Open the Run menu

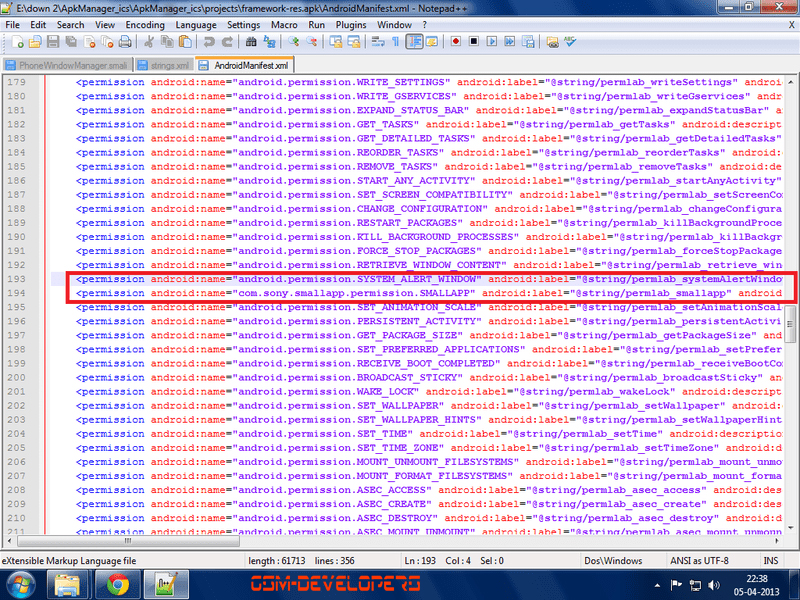tap(316, 24)
